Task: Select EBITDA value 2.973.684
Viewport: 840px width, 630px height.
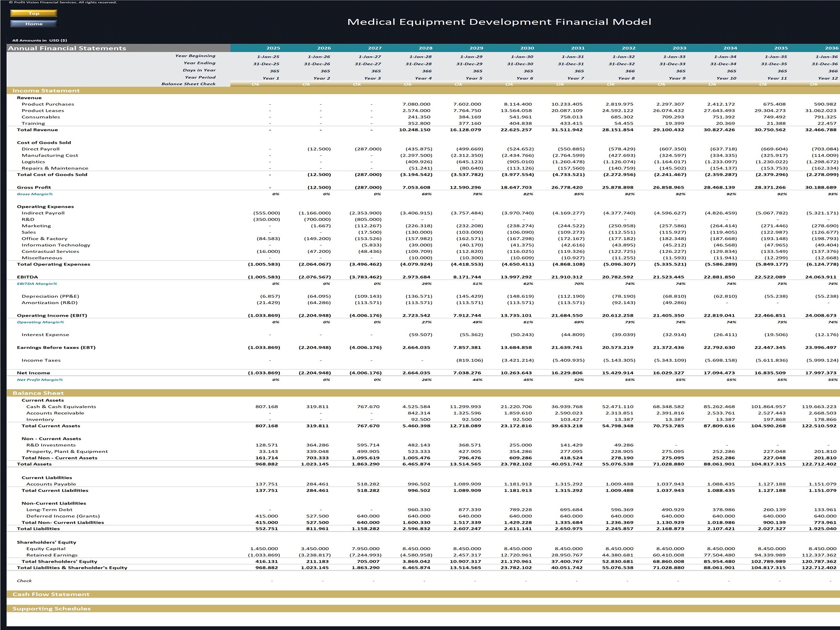Action: tap(416, 277)
